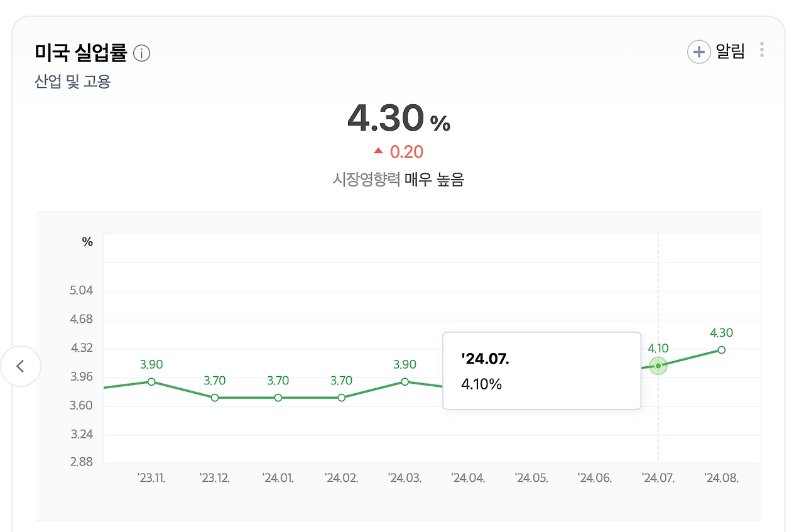
Task: Open the three-dot overflow menu
Action: [x=761, y=50]
